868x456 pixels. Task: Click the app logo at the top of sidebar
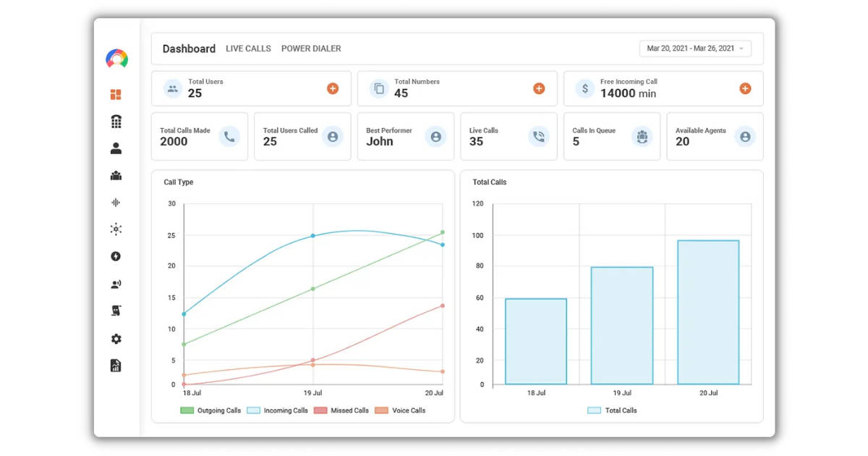tap(116, 59)
